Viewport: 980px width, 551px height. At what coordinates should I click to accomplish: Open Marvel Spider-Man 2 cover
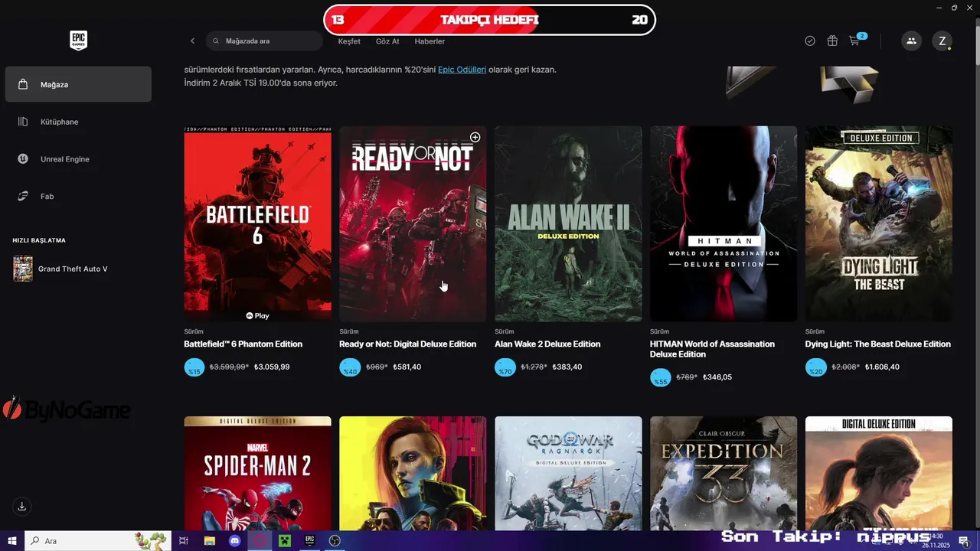point(257,473)
